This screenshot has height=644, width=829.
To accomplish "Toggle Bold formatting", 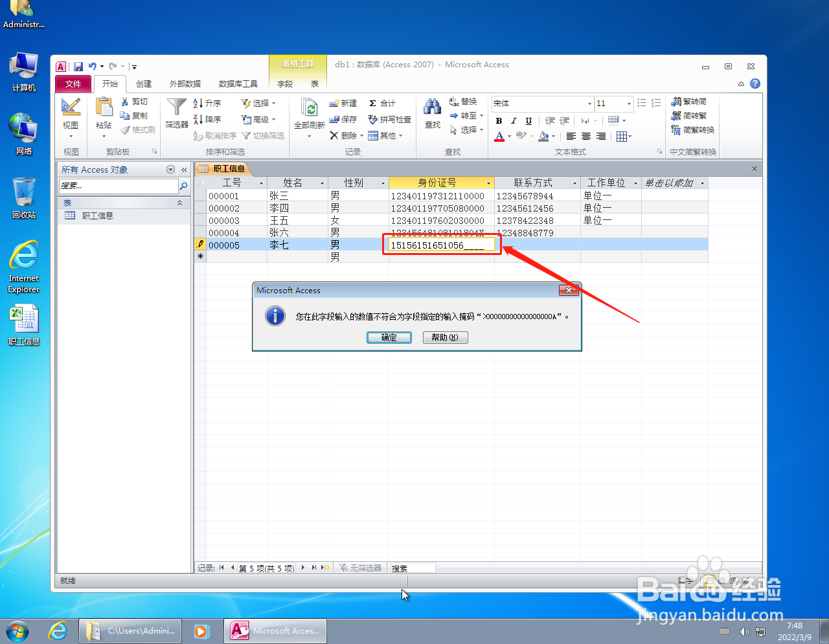I will 499,121.
